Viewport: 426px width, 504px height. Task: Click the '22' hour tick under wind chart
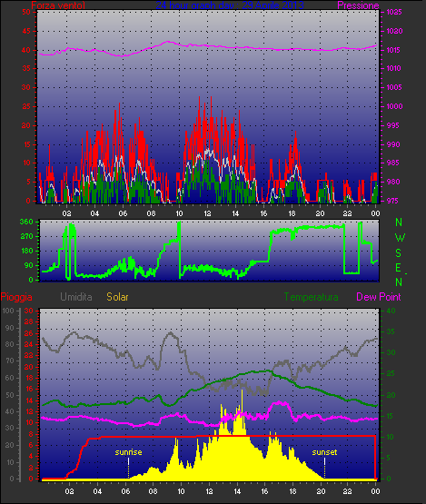[x=348, y=213]
